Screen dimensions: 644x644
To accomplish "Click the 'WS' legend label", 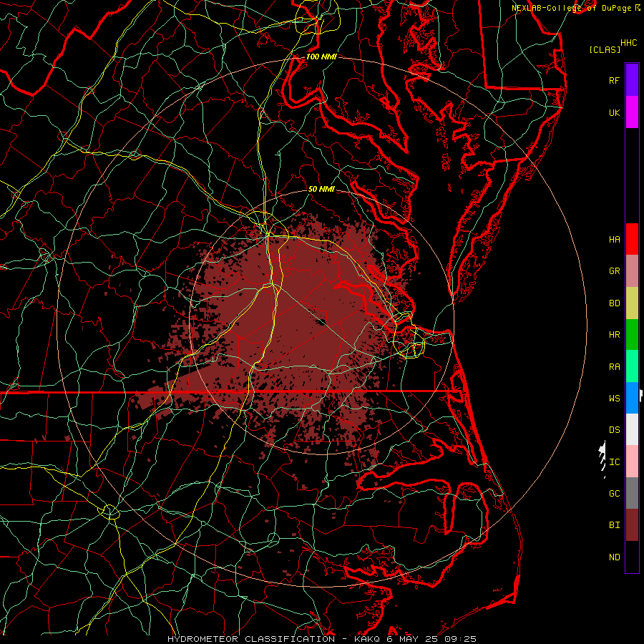I will pos(614,399).
